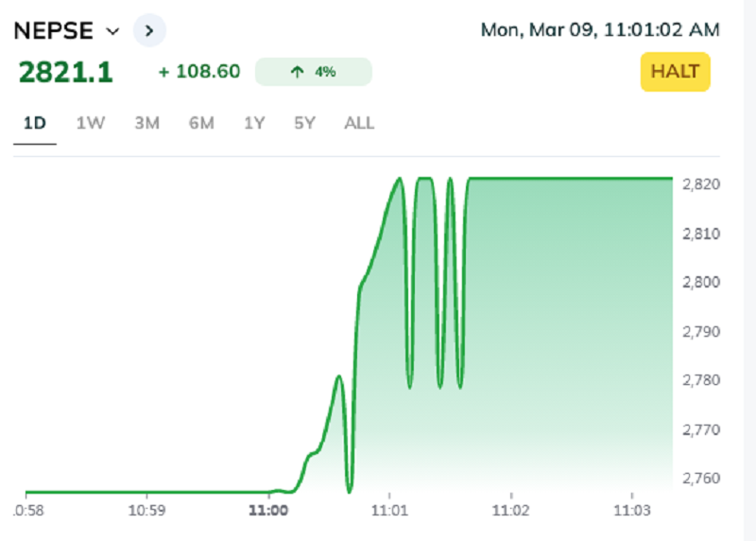Click the yellow HALT status button
Image resolution: width=756 pixels, height=541 pixels.
click(675, 72)
